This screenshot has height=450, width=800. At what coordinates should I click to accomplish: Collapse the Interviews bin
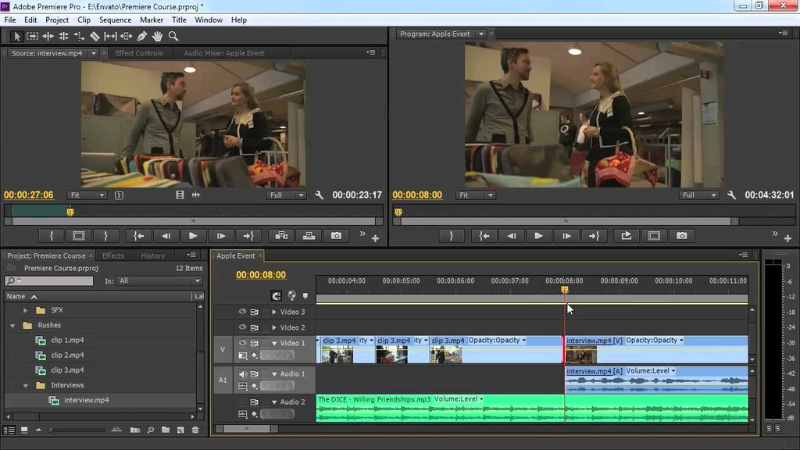click(x=25, y=385)
